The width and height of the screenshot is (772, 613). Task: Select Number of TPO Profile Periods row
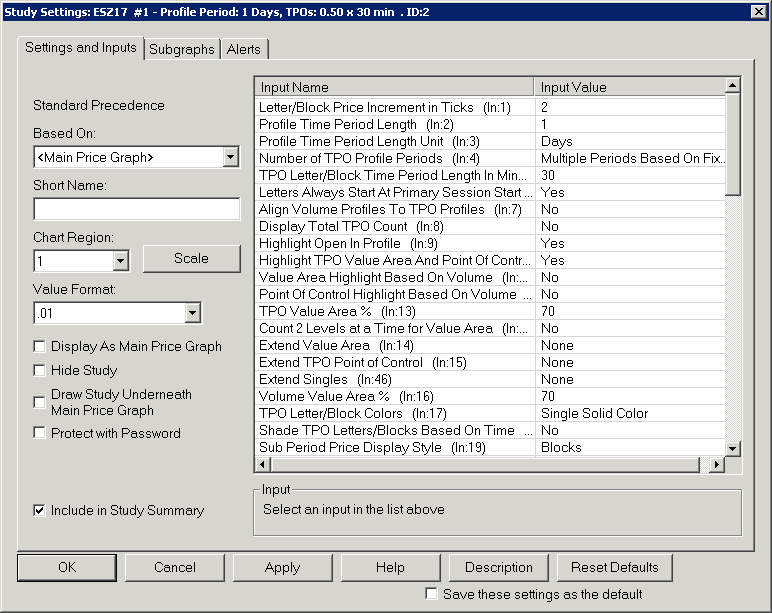click(490, 159)
